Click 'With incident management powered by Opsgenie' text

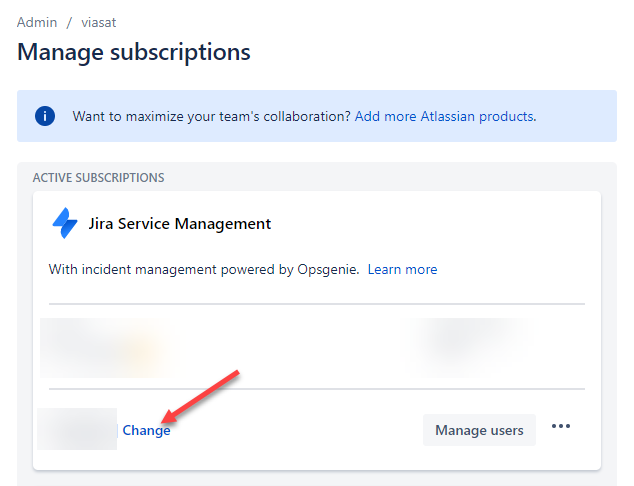204,269
